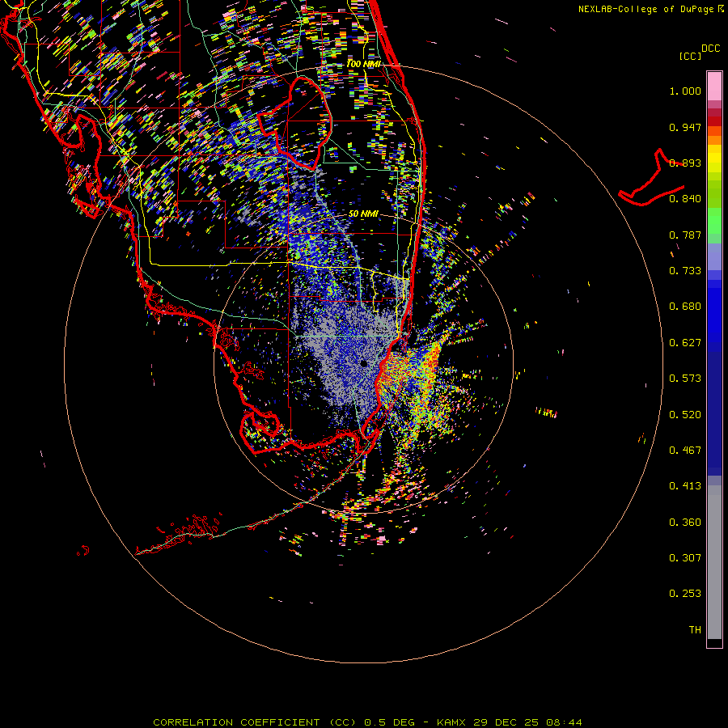Screen dimensions: 728x728
Task: Select the 0.360 scale value
Action: (x=685, y=523)
